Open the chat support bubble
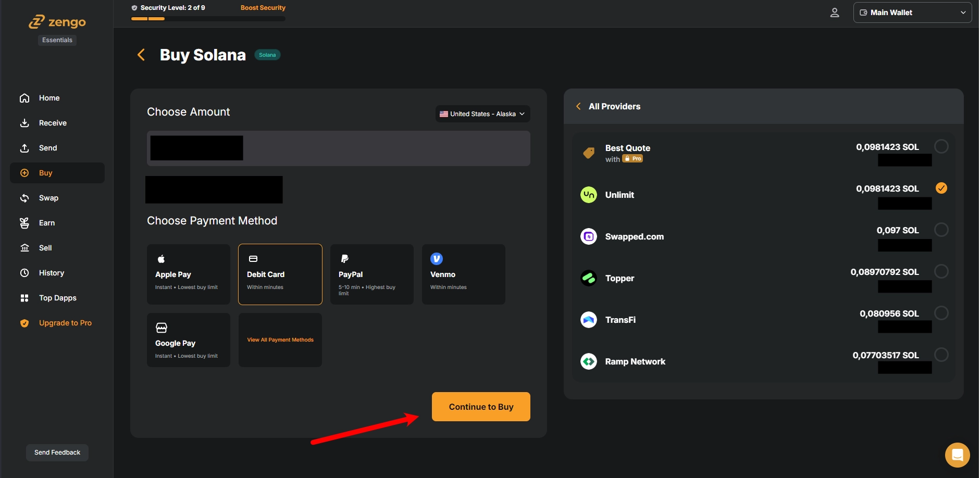This screenshot has height=478, width=980. 957,455
